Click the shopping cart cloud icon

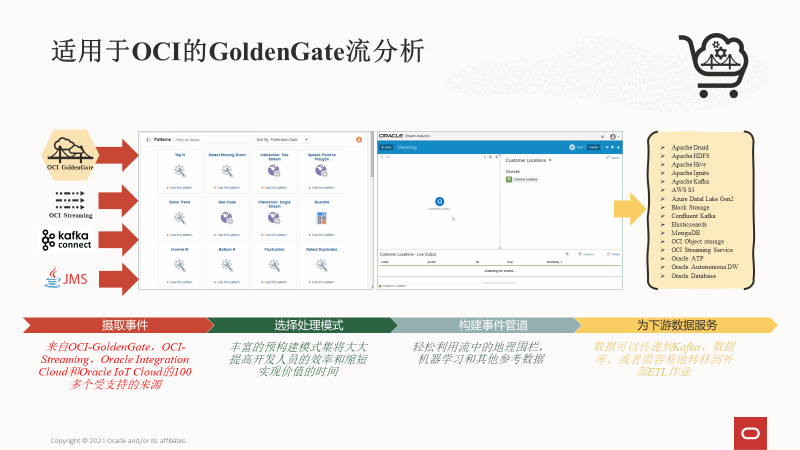(714, 65)
